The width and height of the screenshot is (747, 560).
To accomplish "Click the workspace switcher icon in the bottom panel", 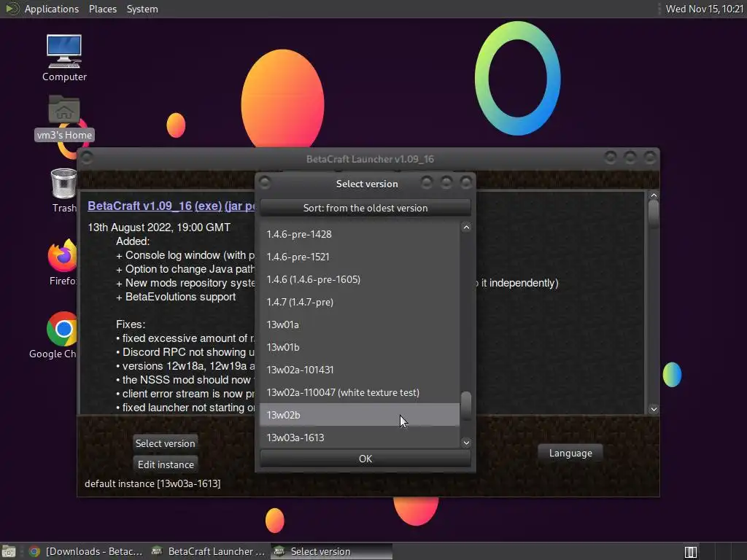I will (x=691, y=552).
